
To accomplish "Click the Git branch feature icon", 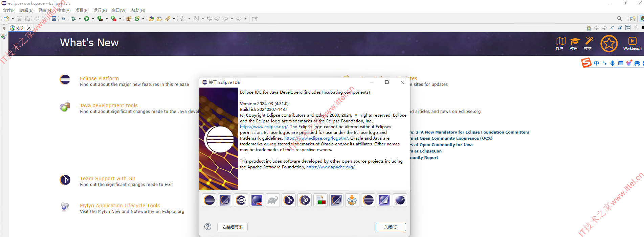I will tap(289, 200).
